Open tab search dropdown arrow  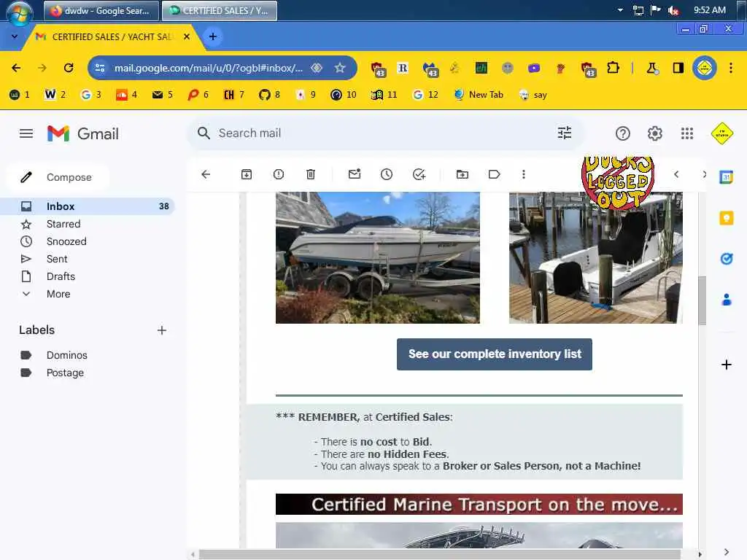15,36
